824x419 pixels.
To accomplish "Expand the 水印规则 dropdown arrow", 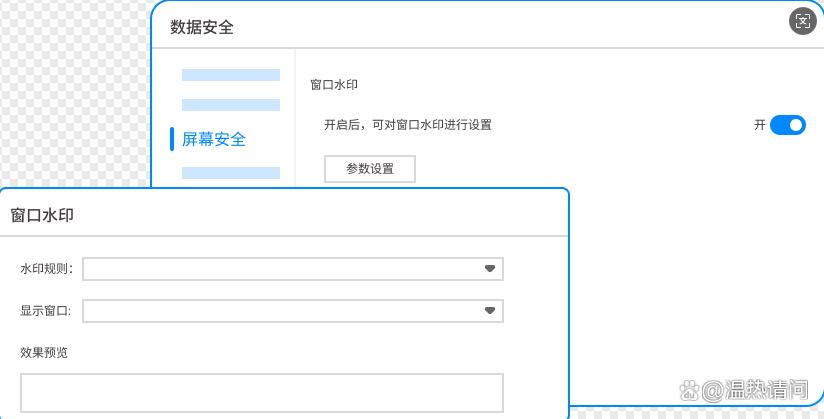I will (x=490, y=269).
